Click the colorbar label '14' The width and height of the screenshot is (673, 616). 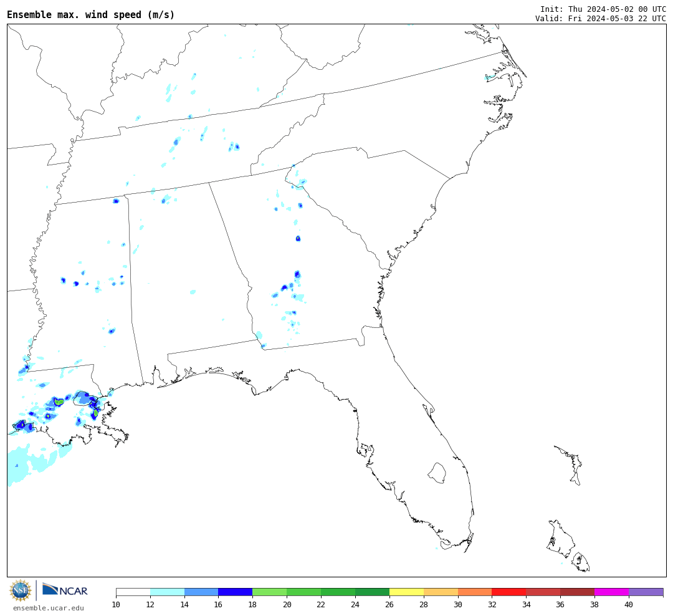coord(184,605)
